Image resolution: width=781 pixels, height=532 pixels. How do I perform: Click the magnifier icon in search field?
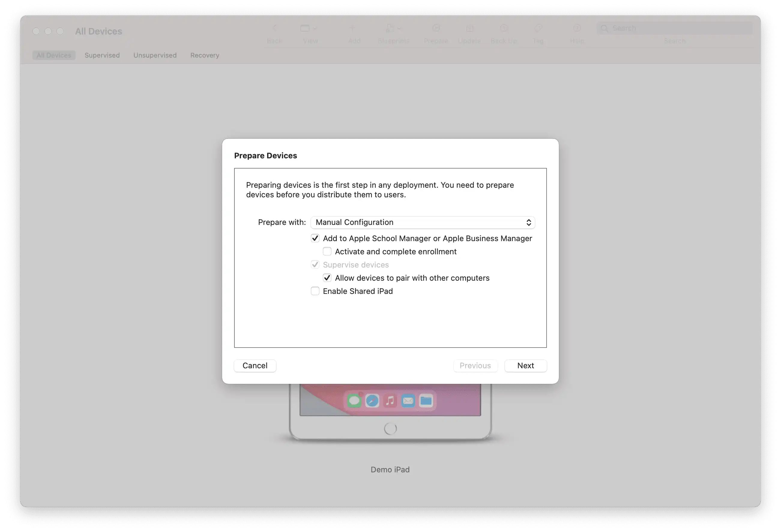[x=604, y=28]
